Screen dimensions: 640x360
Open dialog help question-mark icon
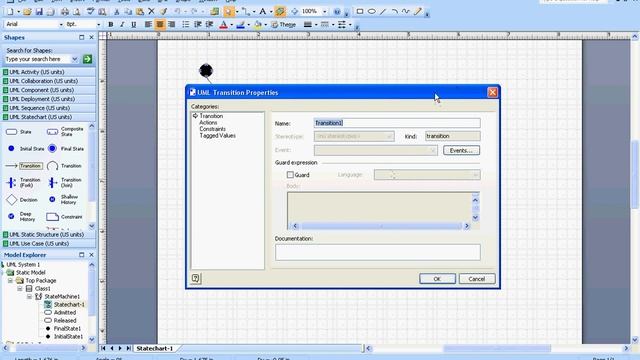point(196,278)
